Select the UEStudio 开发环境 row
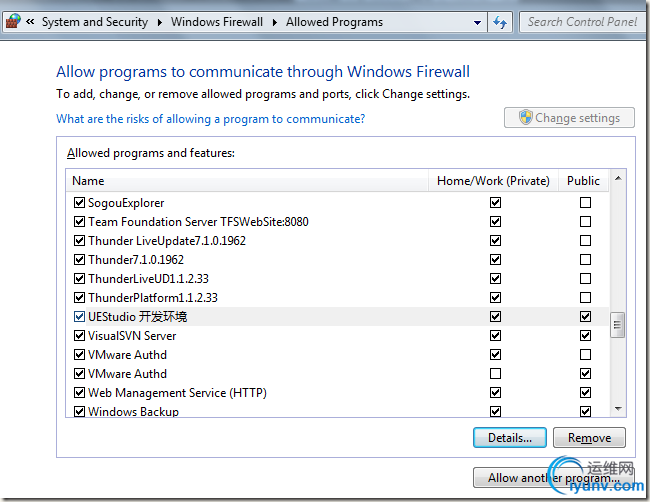Screen dimensions: 650x502 [337, 317]
